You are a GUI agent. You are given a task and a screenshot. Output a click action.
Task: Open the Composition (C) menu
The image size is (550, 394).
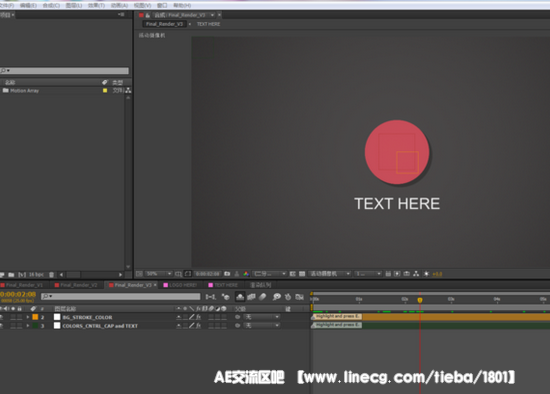(51, 5)
